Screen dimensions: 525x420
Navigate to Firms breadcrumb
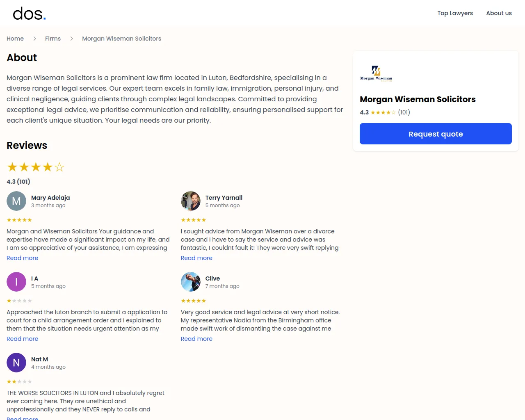point(53,39)
